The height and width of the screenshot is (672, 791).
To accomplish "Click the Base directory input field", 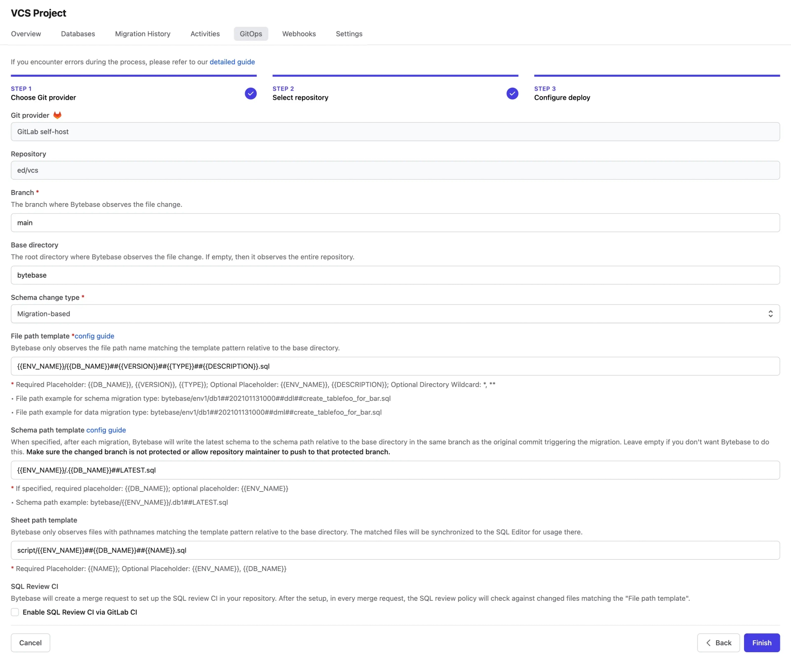I will 395,275.
